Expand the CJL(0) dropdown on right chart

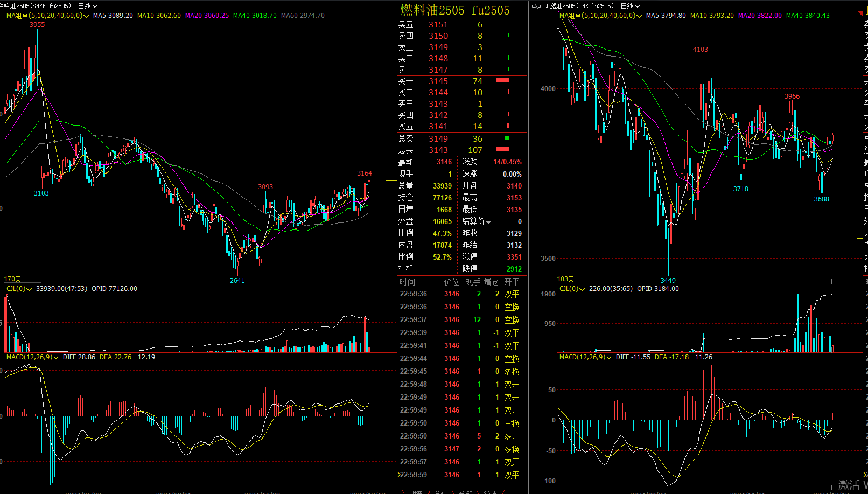point(582,289)
